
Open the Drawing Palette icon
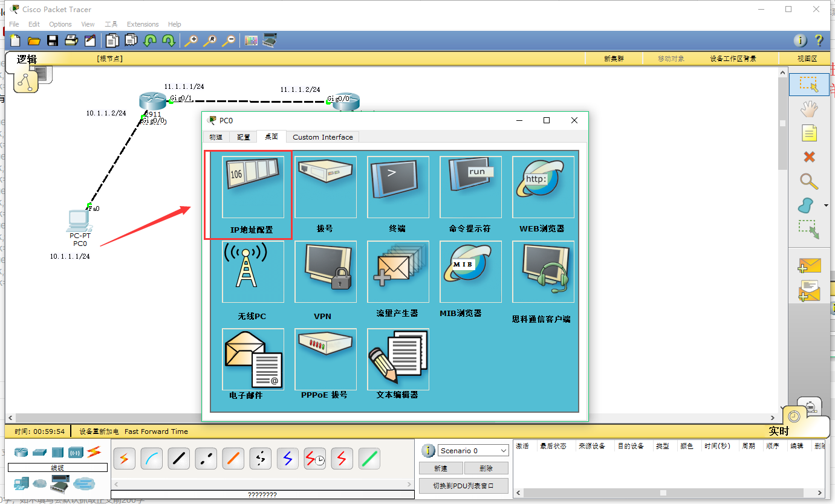pos(251,40)
